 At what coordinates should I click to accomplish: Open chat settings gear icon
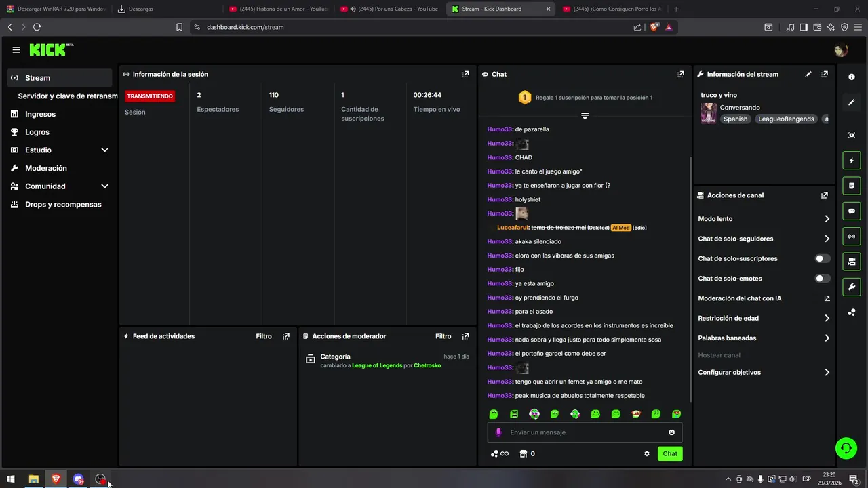(647, 454)
